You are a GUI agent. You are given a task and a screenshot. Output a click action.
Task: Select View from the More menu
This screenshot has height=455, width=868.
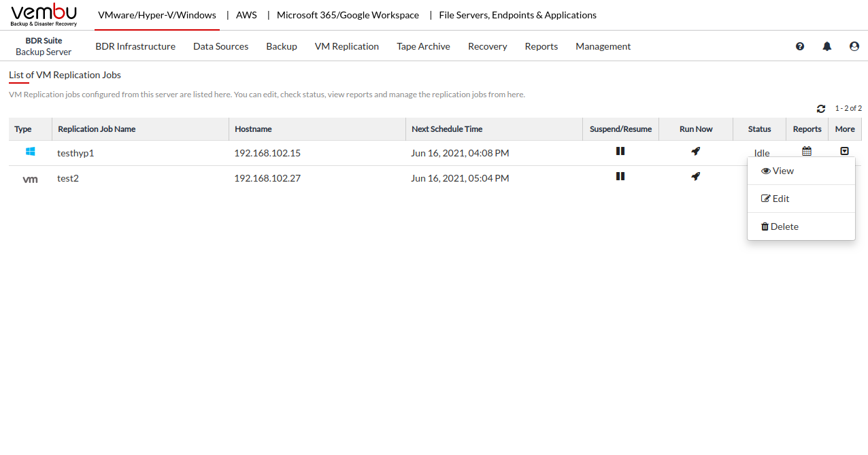778,171
